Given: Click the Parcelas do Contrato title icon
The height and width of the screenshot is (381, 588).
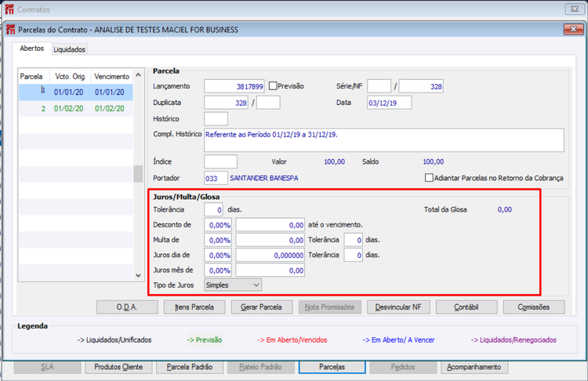Looking at the screenshot, I should [10, 30].
